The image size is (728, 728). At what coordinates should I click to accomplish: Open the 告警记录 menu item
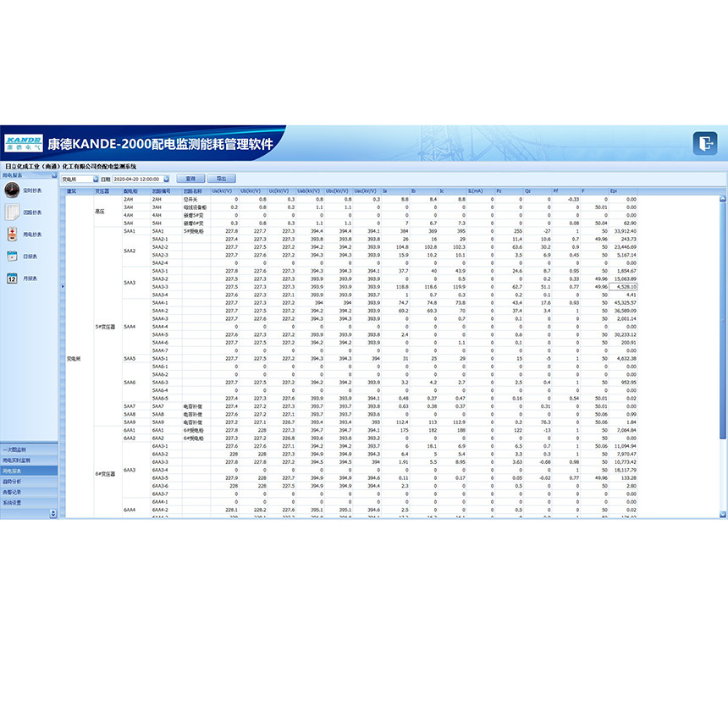click(x=29, y=492)
